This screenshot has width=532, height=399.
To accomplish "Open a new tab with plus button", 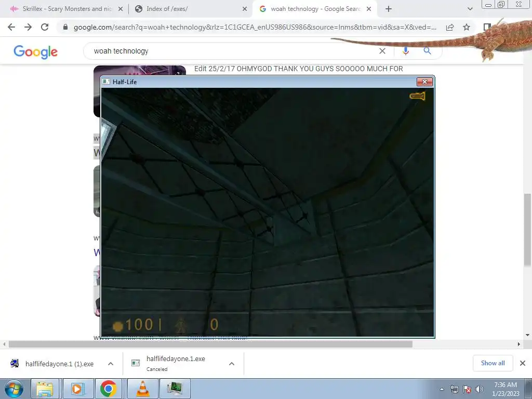I will coord(389,9).
